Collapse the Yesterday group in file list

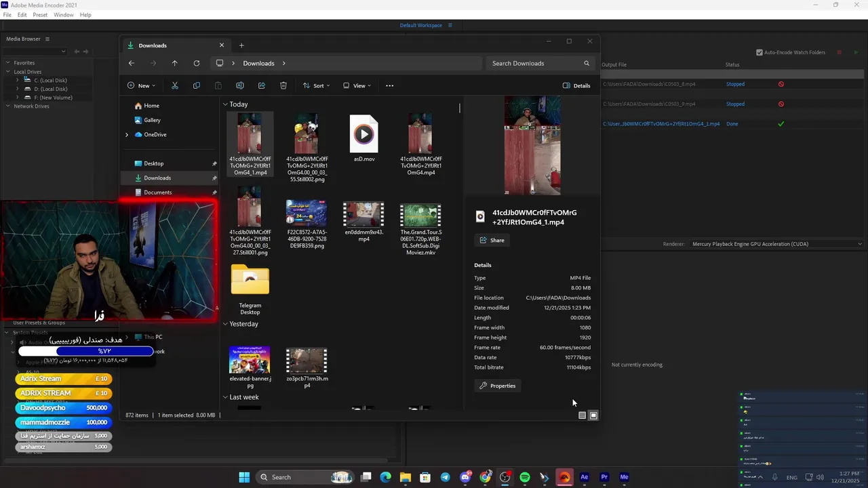[225, 324]
